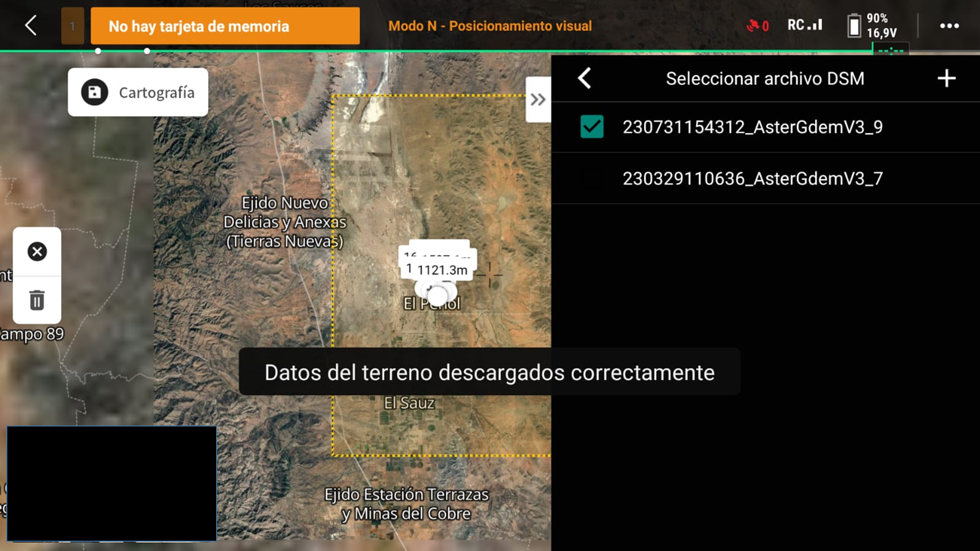Viewport: 980px width, 551px height.
Task: Open Modo N - Posicionamiento visual status
Action: click(x=490, y=26)
